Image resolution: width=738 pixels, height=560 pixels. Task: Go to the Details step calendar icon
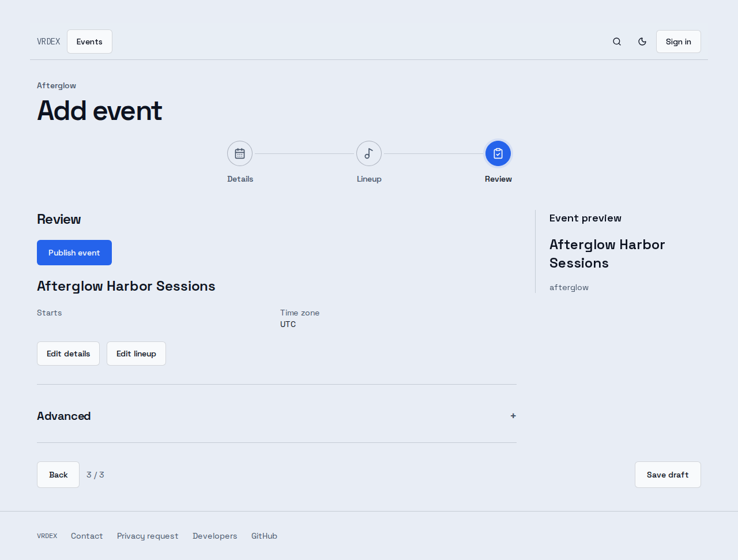(x=240, y=153)
